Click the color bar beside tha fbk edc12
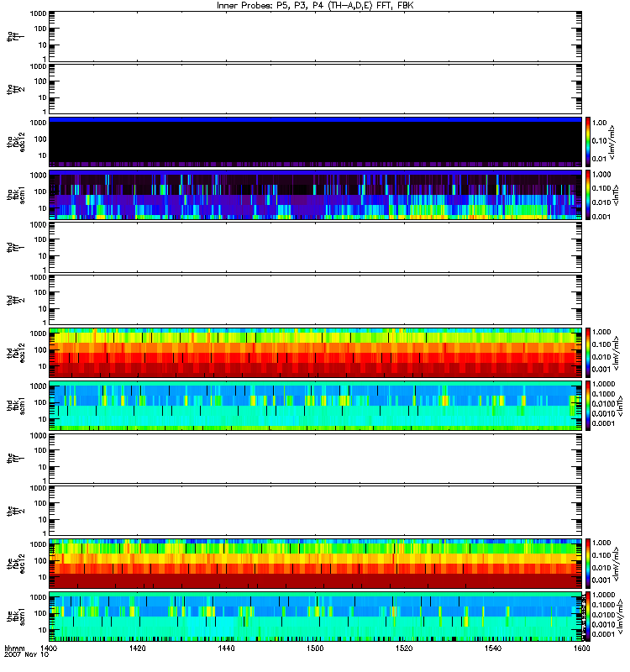This screenshot has height=672, width=630. coord(588,142)
